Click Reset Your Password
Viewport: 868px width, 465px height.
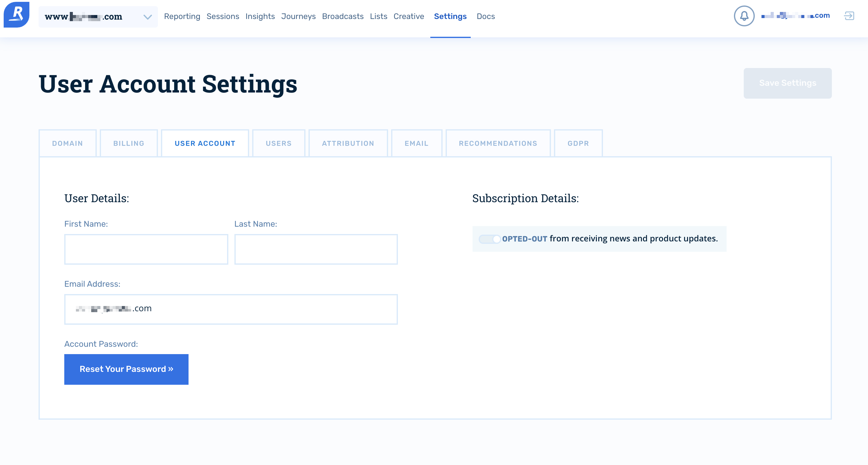click(x=126, y=369)
